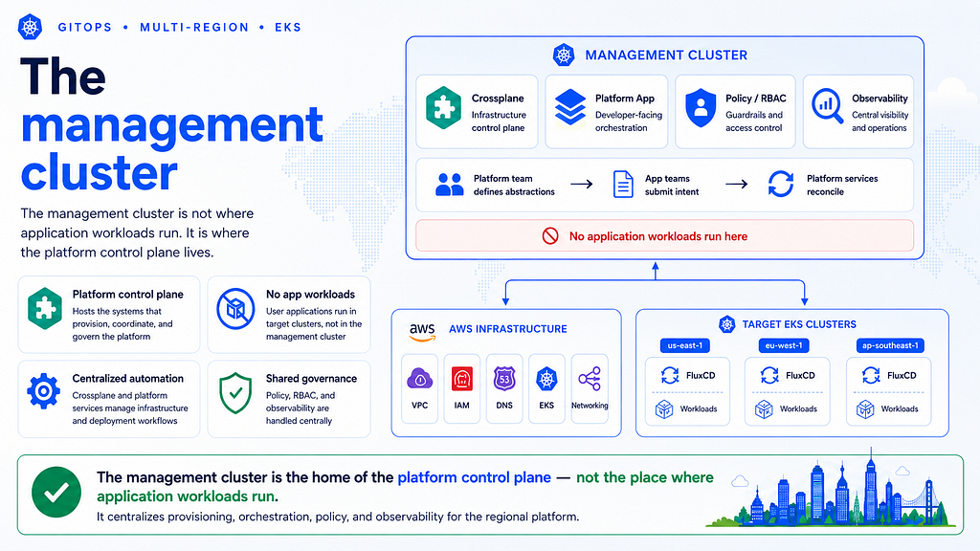Click 'App teams submit intent' text
Image resolution: width=980 pixels, height=551 pixels.
[672, 185]
